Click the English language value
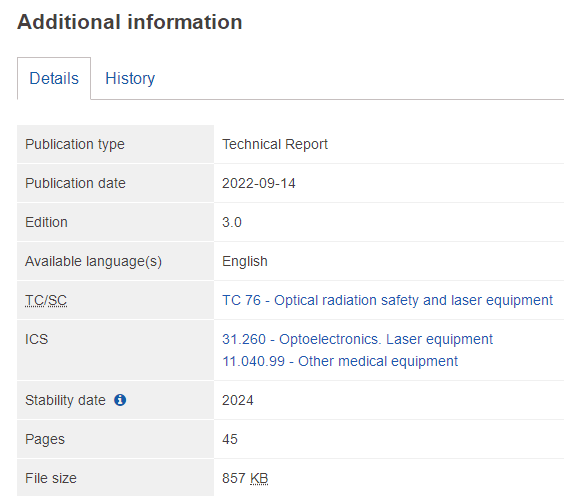The height and width of the screenshot is (496, 564). (245, 261)
